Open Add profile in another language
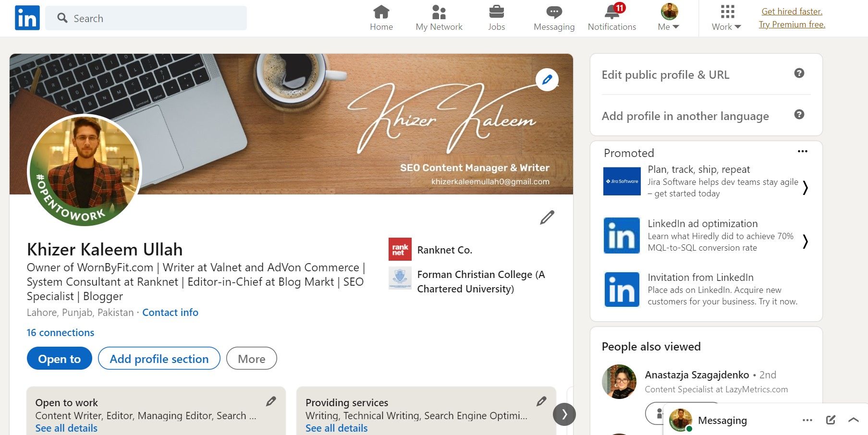The image size is (868, 435). pos(685,116)
